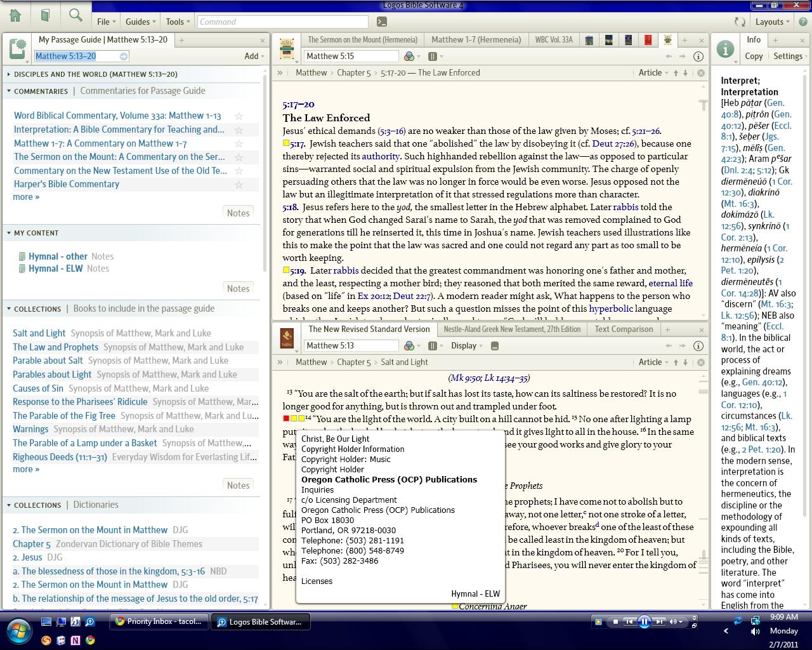Follow the eternal life link
Image resolution: width=812 pixels, height=650 pixels.
click(671, 283)
